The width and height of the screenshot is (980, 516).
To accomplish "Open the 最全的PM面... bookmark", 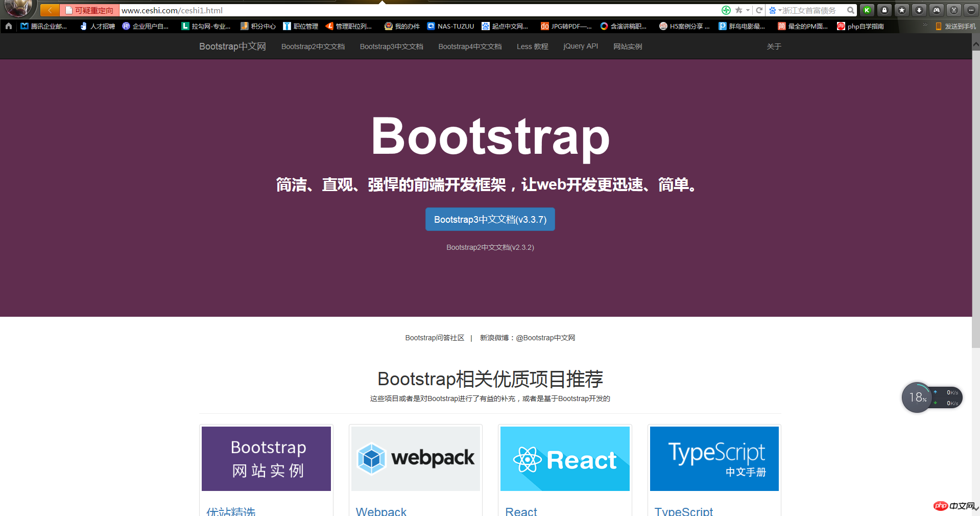I will point(803,26).
